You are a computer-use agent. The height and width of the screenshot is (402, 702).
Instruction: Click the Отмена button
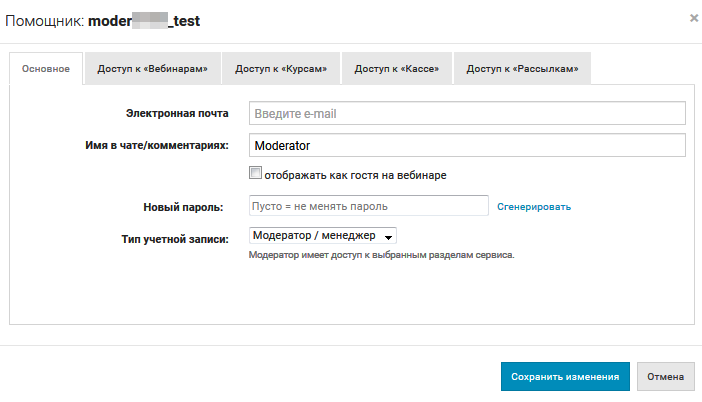click(665, 377)
